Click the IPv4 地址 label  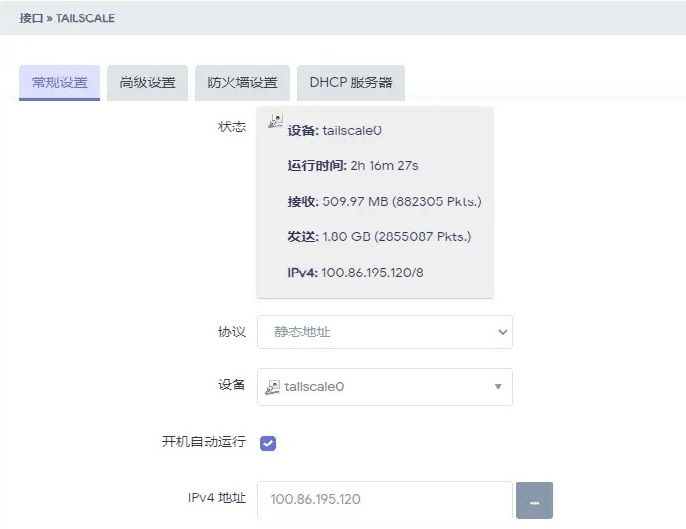click(x=217, y=498)
